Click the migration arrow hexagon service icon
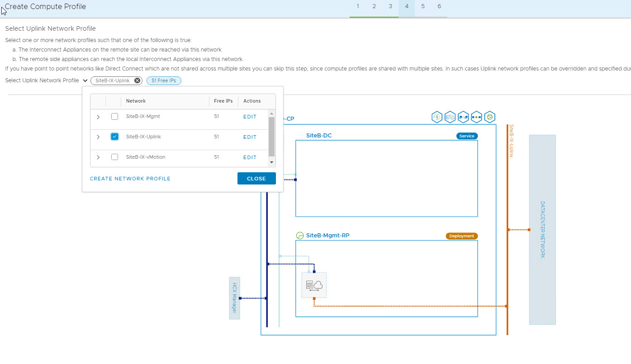 click(x=463, y=117)
